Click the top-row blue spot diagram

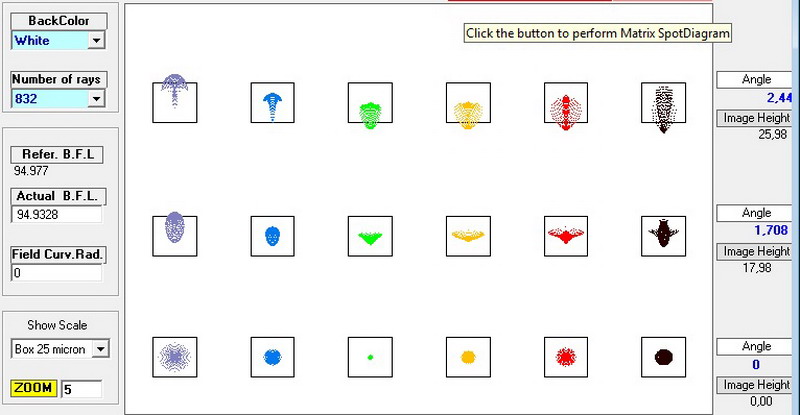pos(272,103)
